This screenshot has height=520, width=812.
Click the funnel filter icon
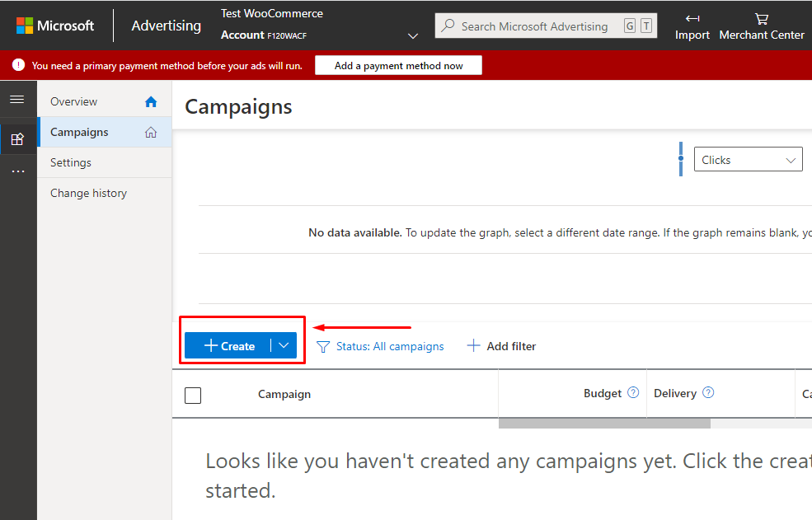tap(323, 346)
